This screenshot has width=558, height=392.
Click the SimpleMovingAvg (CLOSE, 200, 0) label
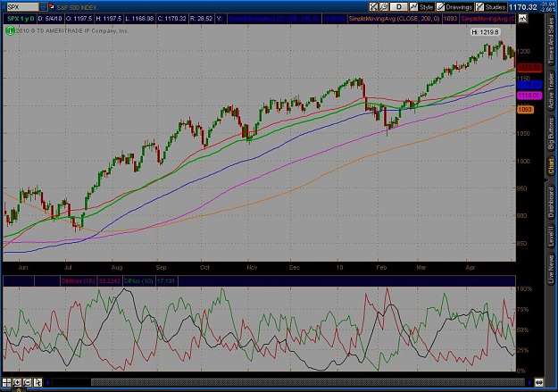point(394,19)
